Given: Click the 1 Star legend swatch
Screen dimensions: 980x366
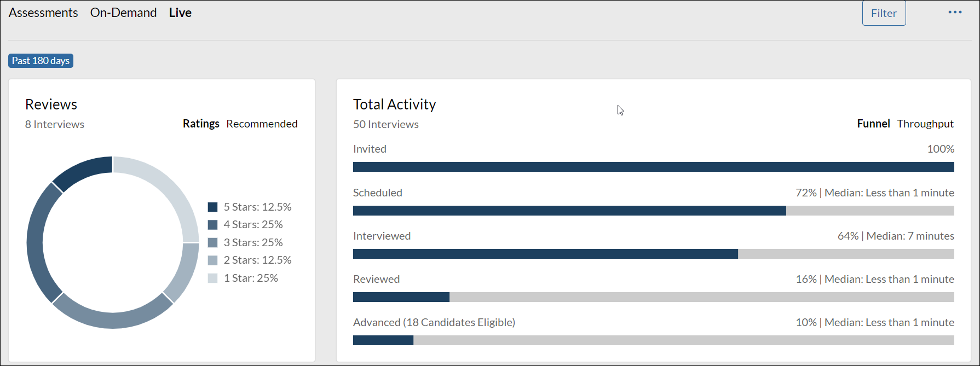Looking at the screenshot, I should click(x=213, y=278).
